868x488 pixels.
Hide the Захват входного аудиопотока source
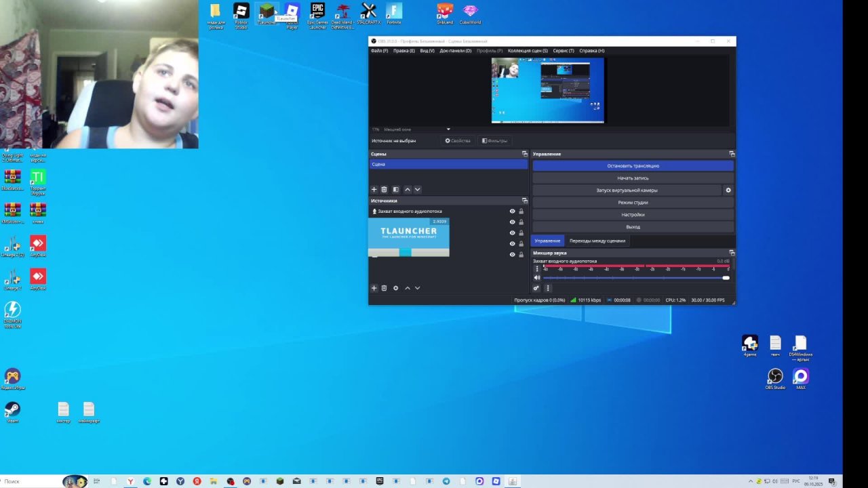(513, 211)
